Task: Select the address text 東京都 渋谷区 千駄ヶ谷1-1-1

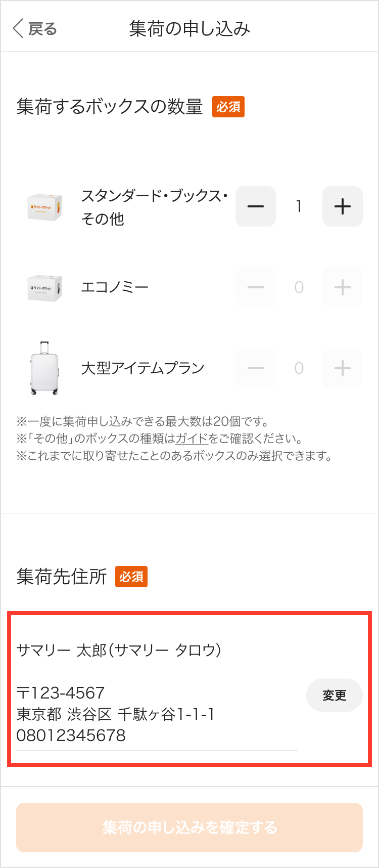Action: point(116,714)
